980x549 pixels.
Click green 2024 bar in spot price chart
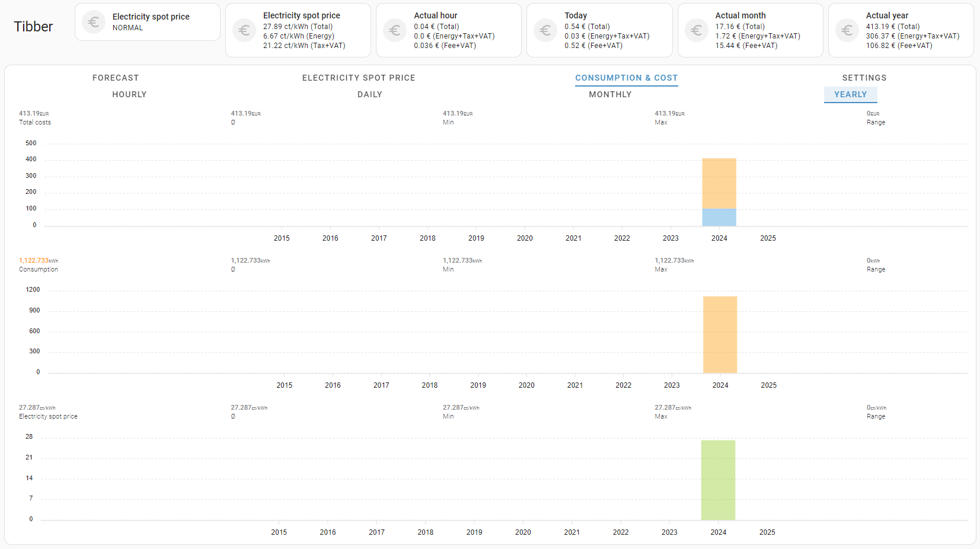pyautogui.click(x=718, y=480)
